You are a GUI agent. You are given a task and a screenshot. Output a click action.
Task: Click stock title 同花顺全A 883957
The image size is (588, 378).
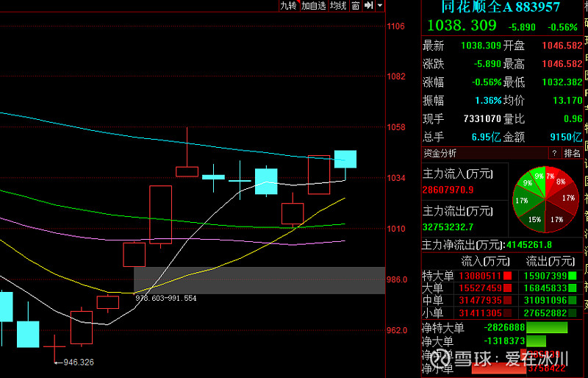pos(501,7)
